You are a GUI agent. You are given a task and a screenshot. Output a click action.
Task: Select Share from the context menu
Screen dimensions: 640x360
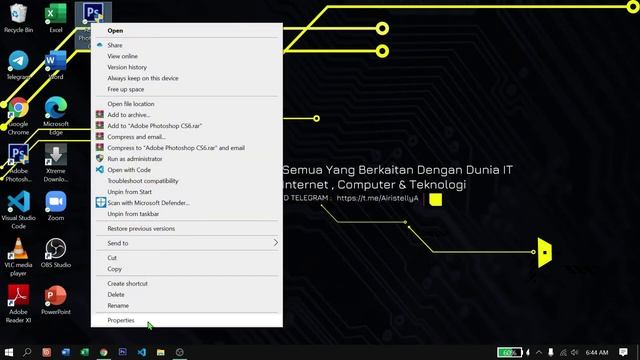coord(187,45)
